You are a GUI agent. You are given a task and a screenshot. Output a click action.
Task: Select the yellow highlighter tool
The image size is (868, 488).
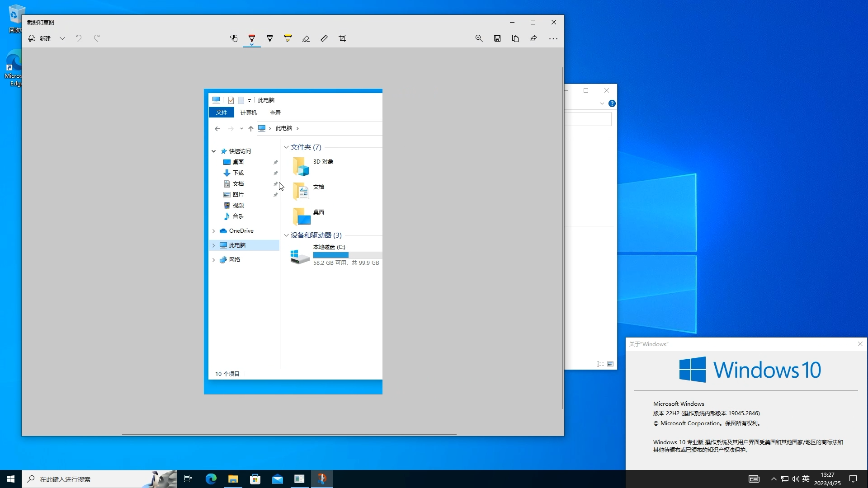[x=288, y=38]
